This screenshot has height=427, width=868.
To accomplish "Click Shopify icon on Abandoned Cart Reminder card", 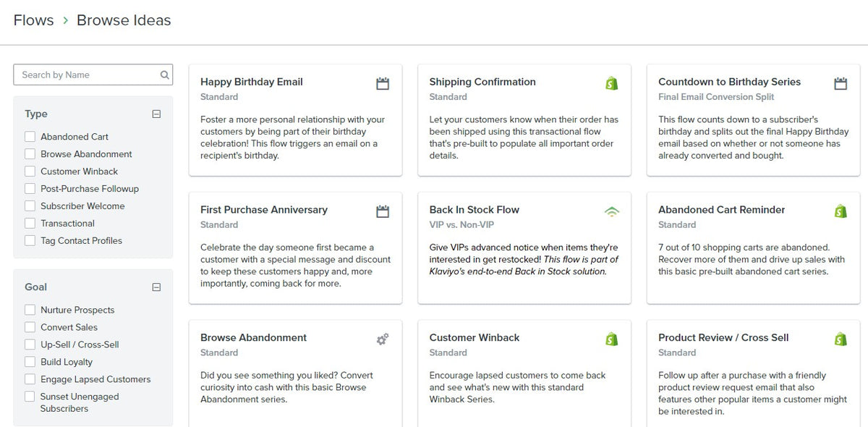I will (841, 211).
